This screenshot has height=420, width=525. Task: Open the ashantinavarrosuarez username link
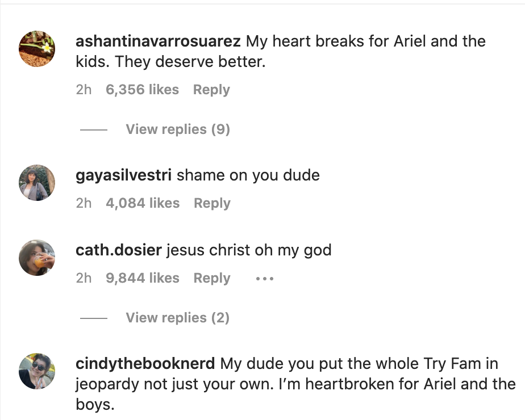pyautogui.click(x=159, y=41)
